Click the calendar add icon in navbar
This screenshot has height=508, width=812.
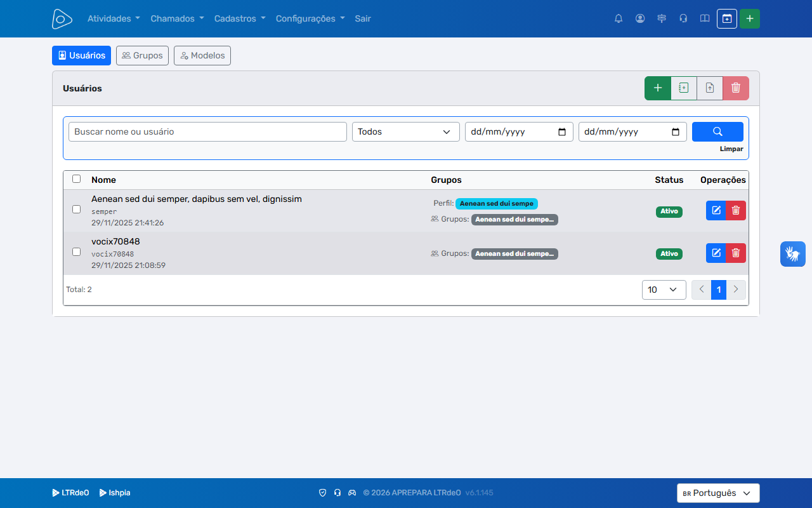pyautogui.click(x=727, y=18)
